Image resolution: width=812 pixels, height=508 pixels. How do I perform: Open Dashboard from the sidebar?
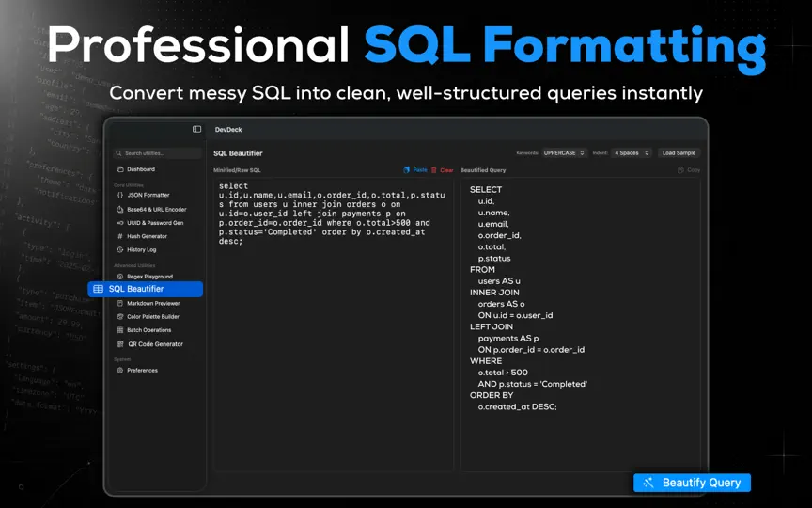[x=141, y=169]
